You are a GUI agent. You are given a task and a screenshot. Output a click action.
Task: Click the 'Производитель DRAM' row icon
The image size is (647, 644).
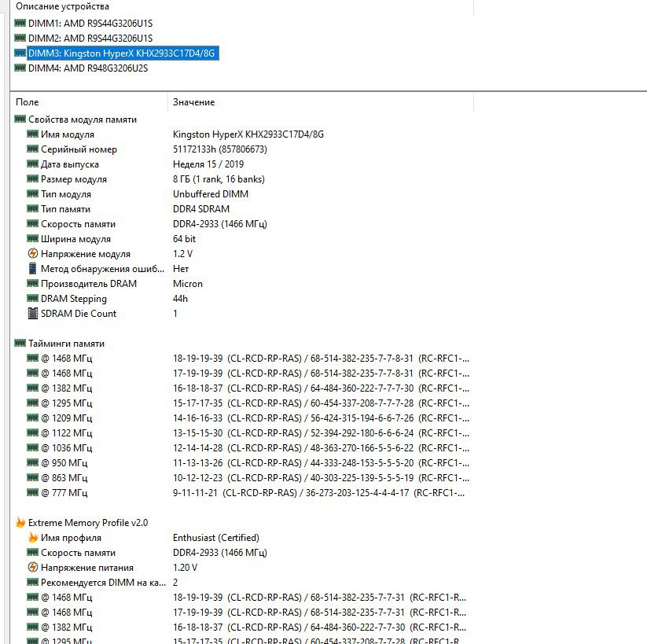pos(32,283)
